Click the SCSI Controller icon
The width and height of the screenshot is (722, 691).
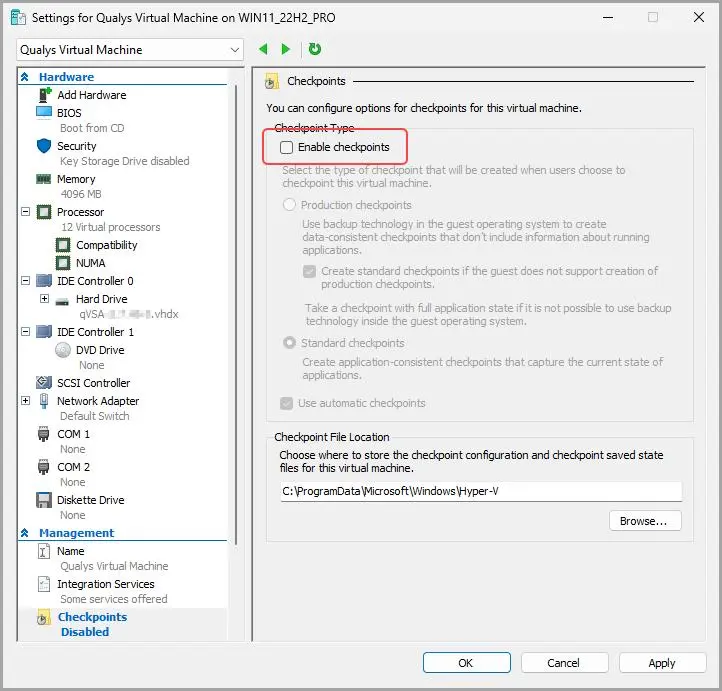pyautogui.click(x=44, y=383)
